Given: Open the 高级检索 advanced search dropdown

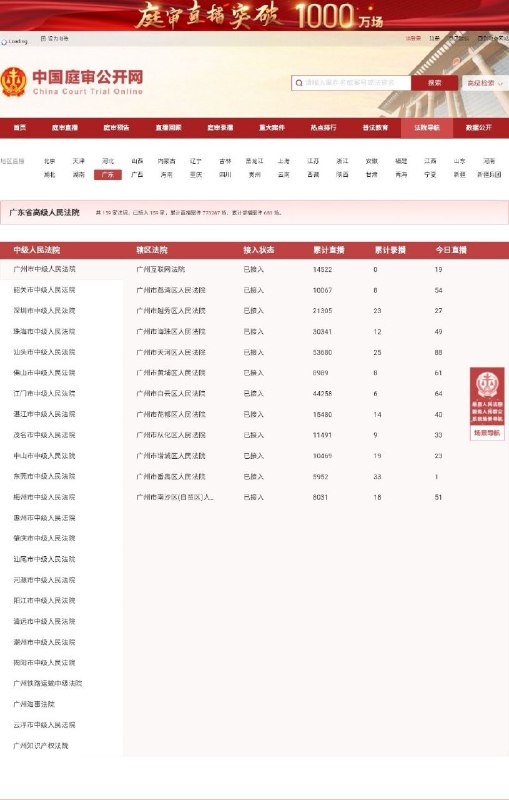Looking at the screenshot, I should coord(485,83).
